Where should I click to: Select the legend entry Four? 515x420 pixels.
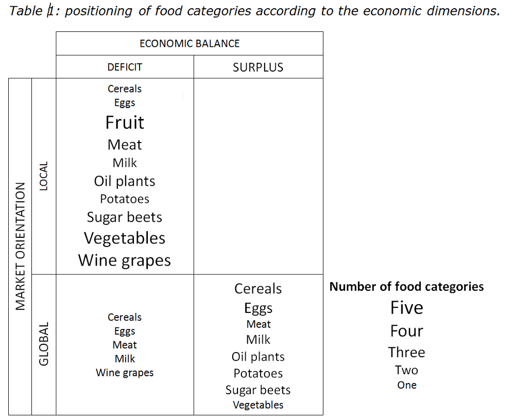406,331
